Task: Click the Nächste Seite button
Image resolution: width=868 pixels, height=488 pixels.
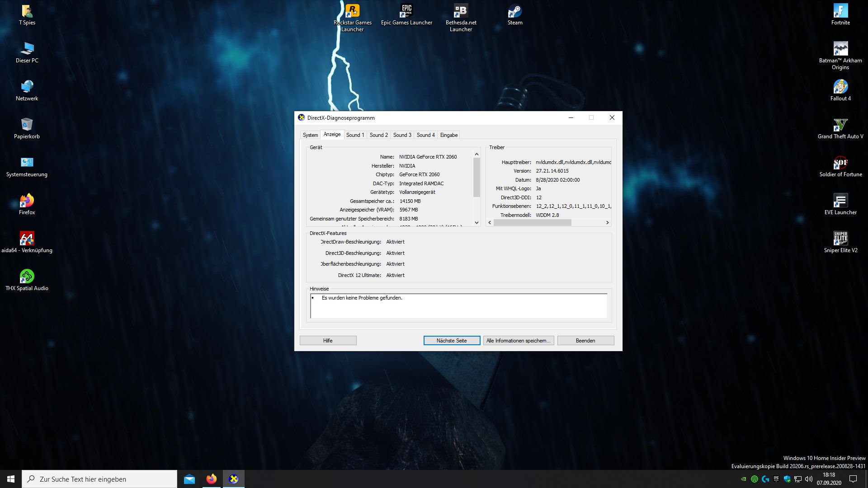Action: (x=452, y=341)
